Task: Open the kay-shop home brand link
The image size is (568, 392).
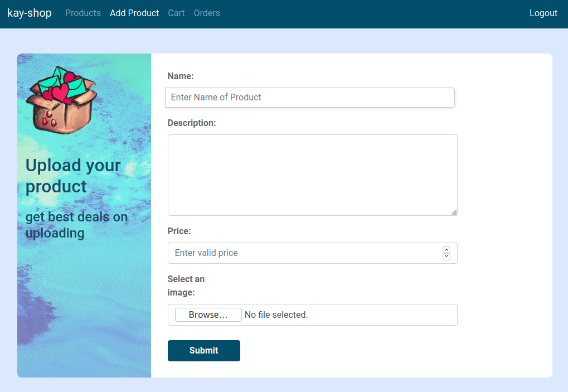Action: (x=29, y=13)
